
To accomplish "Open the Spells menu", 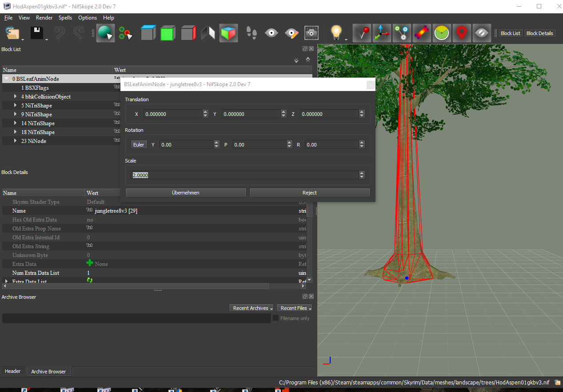I will 65,18.
